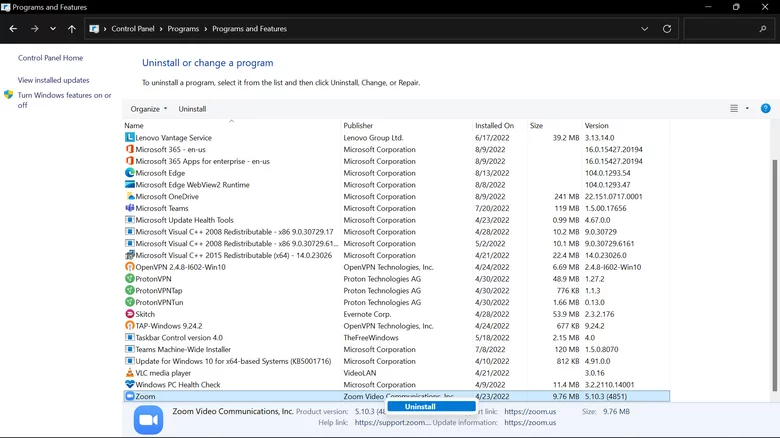Expand the chevron after Control Panel breadcrumb
The width and height of the screenshot is (780, 438).
point(161,29)
